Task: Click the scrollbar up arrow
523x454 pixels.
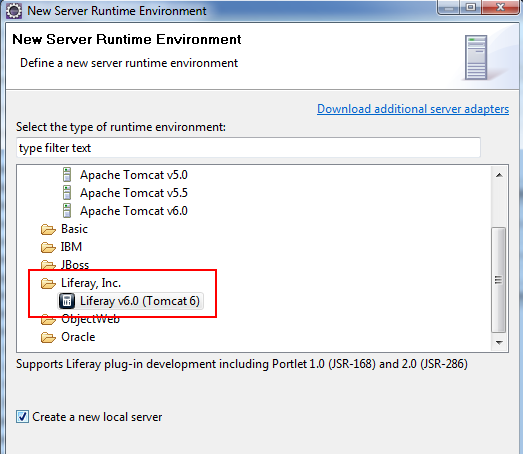Action: point(499,175)
